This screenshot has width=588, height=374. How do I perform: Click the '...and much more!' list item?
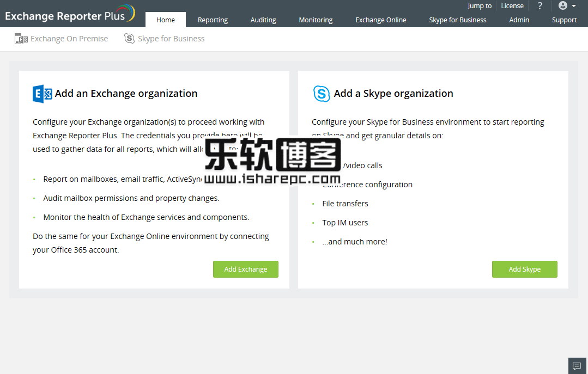pos(355,242)
